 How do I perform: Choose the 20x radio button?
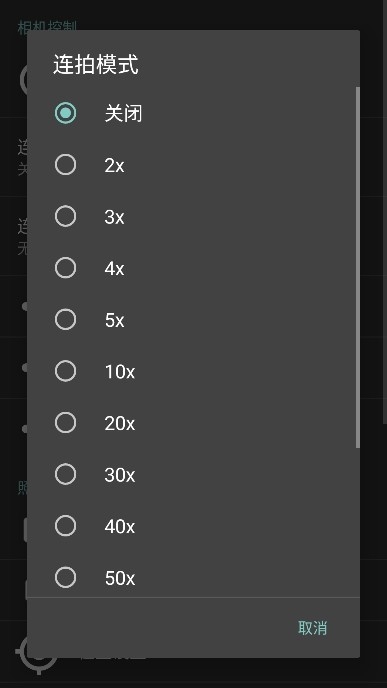click(65, 423)
